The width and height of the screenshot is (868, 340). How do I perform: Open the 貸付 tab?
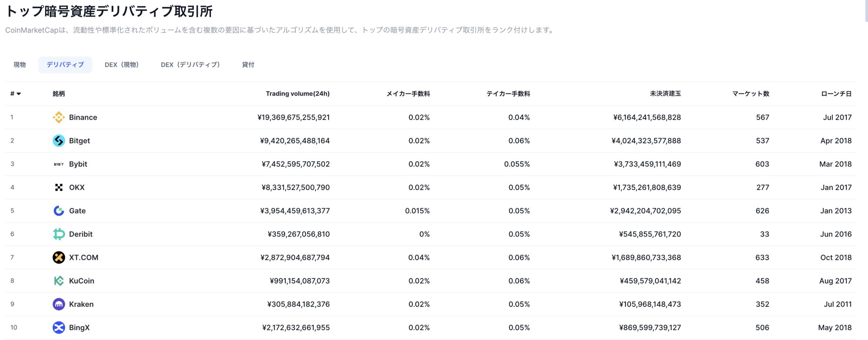click(x=248, y=65)
